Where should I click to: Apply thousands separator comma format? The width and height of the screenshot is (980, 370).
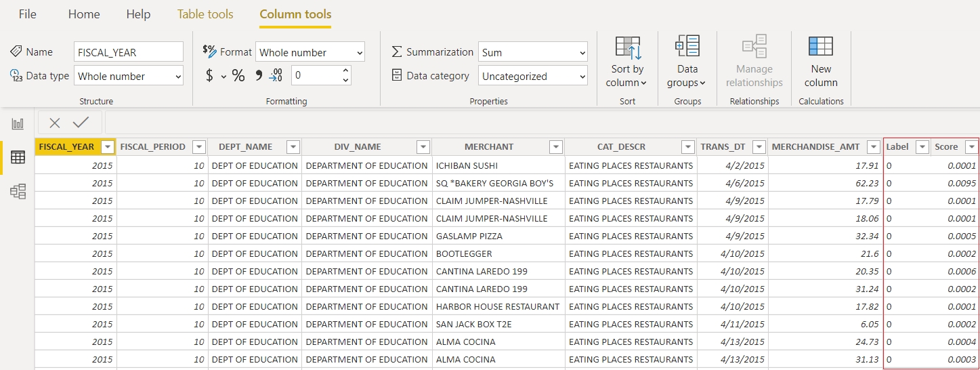[x=258, y=76]
